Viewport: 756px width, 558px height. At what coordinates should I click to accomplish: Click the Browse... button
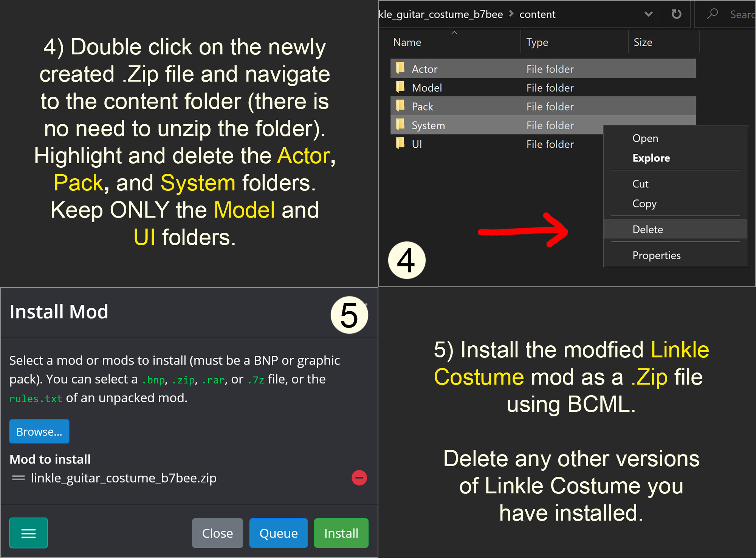click(x=39, y=431)
